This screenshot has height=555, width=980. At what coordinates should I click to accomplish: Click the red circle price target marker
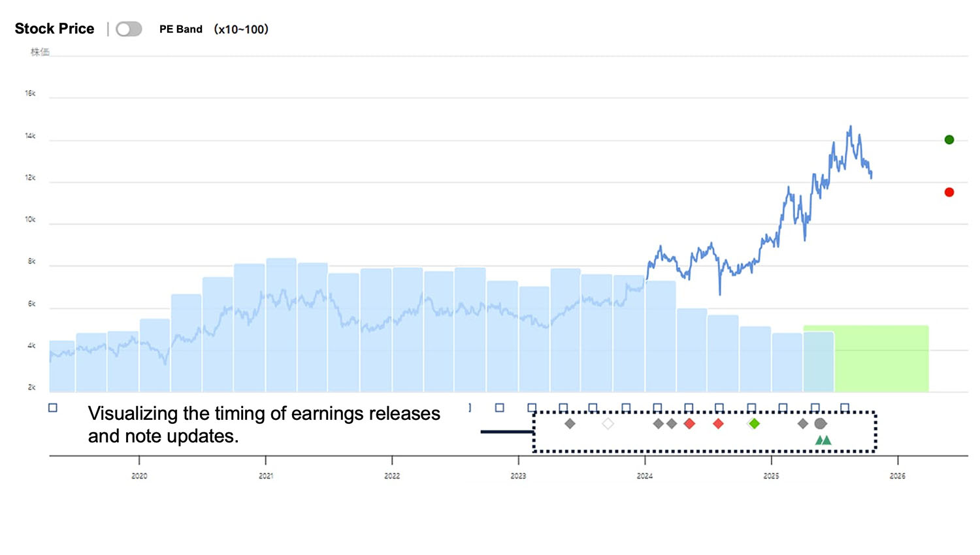click(x=949, y=192)
